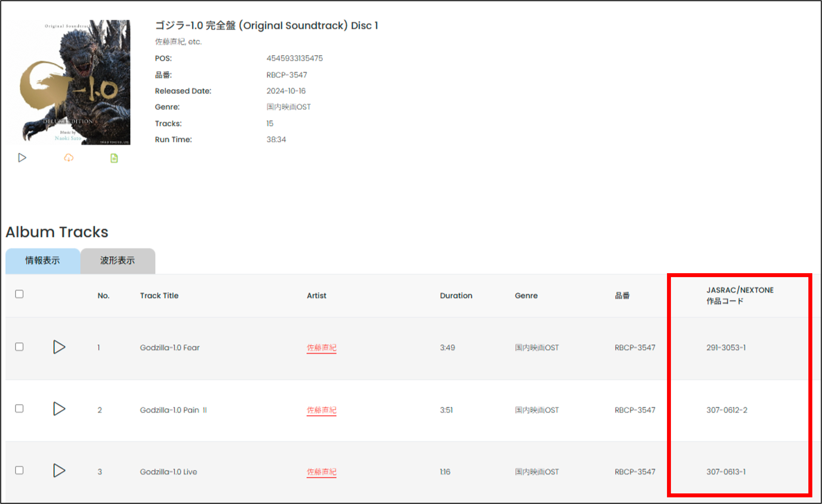Play track 2 Godzilla-1.0 Pain II
The image size is (822, 504).
(x=59, y=409)
